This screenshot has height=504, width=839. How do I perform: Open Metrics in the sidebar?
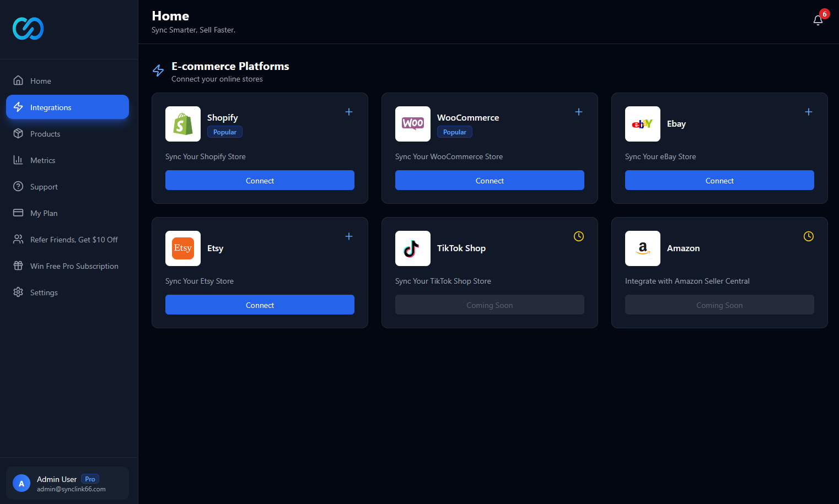coord(67,160)
